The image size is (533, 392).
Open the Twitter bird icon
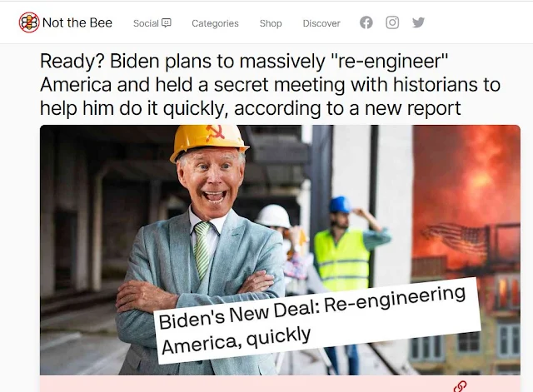coord(418,22)
